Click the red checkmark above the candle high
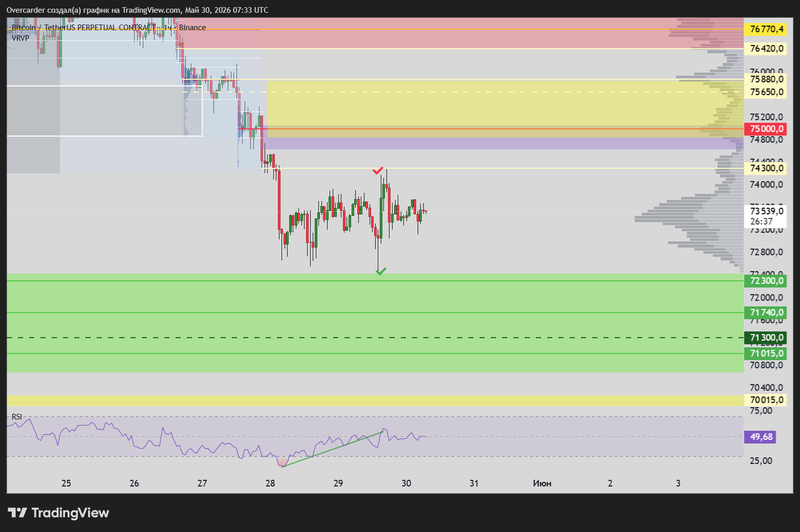Viewport: 800px width, 532px height. pyautogui.click(x=378, y=170)
